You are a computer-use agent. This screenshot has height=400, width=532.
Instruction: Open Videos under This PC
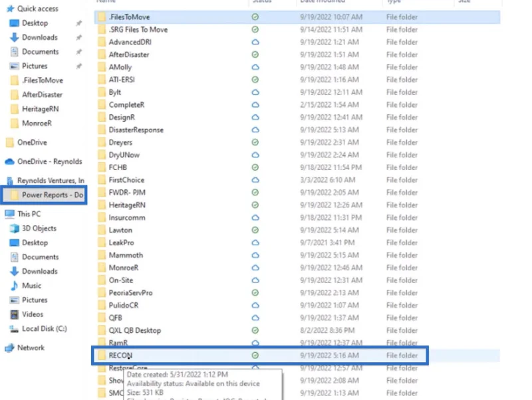(27, 314)
